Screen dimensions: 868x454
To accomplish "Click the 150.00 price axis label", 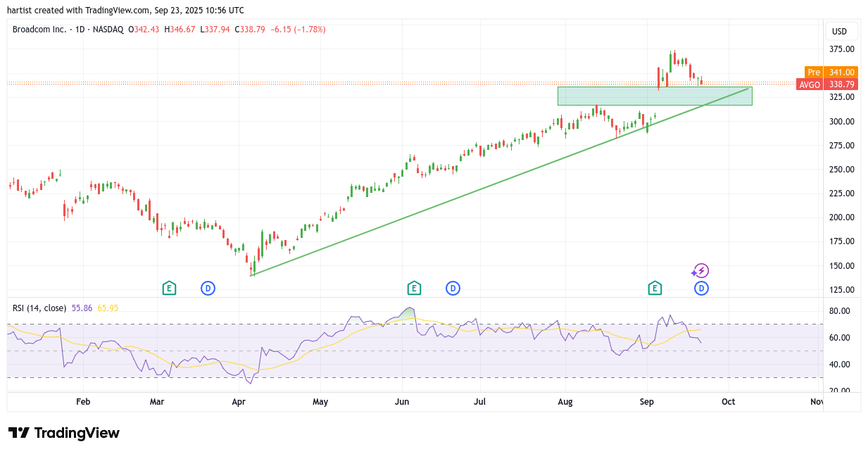I will click(x=842, y=266).
